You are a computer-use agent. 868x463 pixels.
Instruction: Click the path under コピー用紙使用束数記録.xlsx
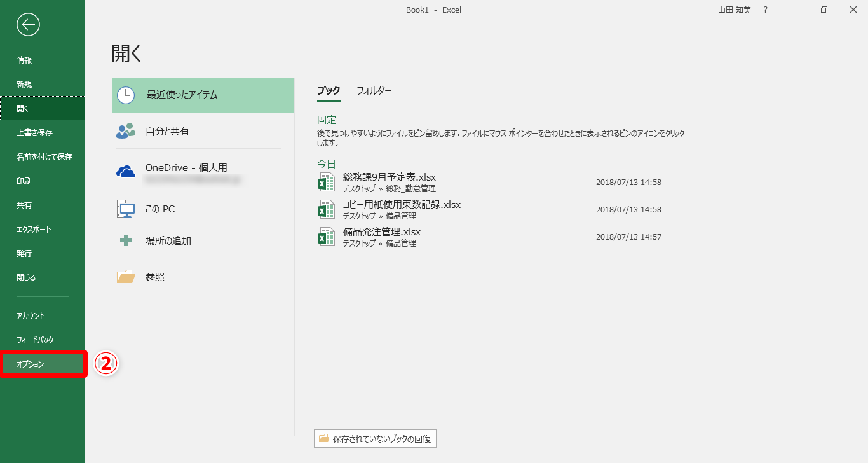[x=379, y=216]
